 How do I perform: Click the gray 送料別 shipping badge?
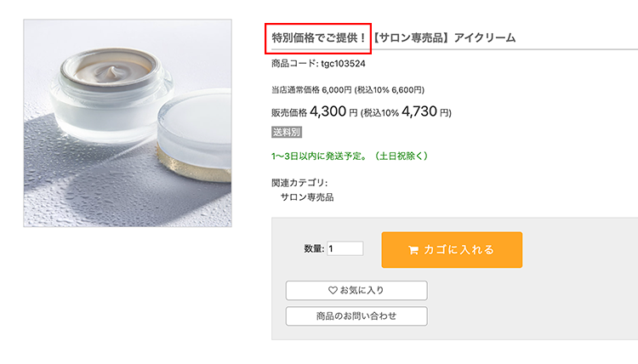coord(287,132)
